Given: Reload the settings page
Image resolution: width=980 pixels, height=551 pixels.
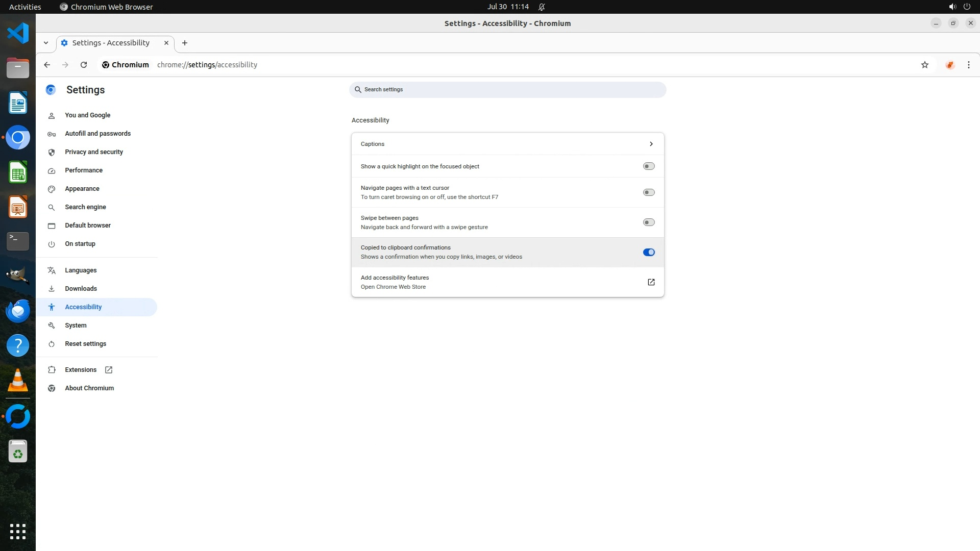Looking at the screenshot, I should [x=84, y=65].
